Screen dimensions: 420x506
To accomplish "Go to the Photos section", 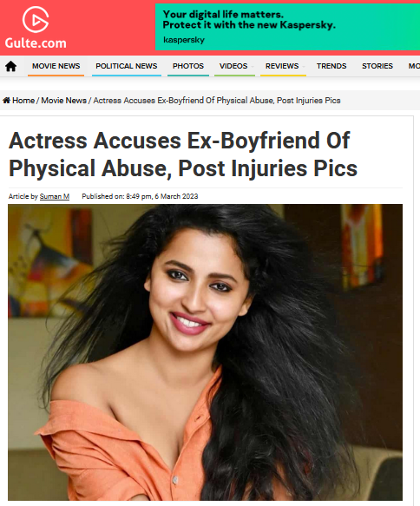I will tap(188, 66).
